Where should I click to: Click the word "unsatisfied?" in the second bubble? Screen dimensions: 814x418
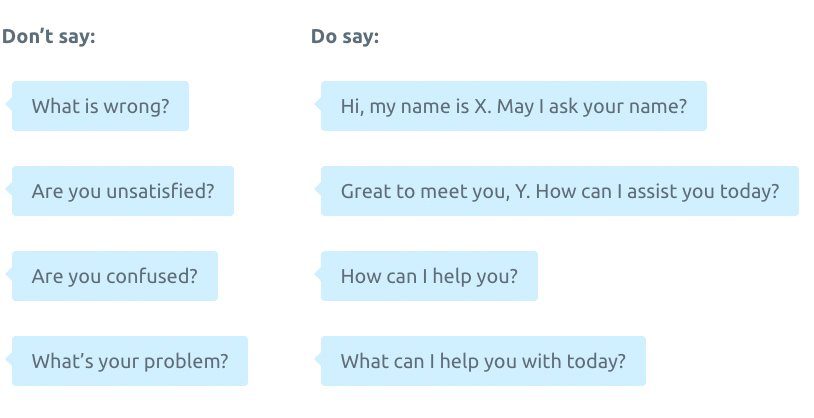click(160, 191)
